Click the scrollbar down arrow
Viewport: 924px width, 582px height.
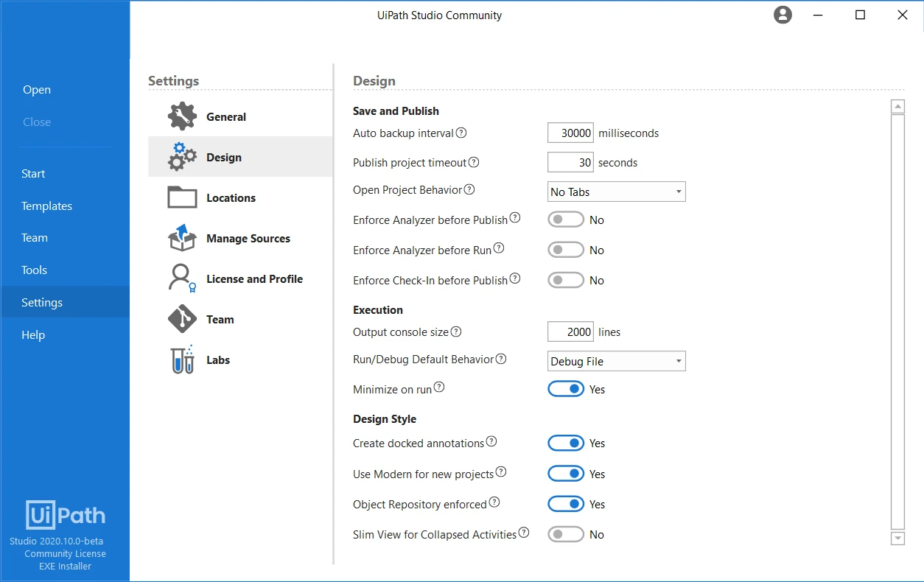[x=897, y=539]
